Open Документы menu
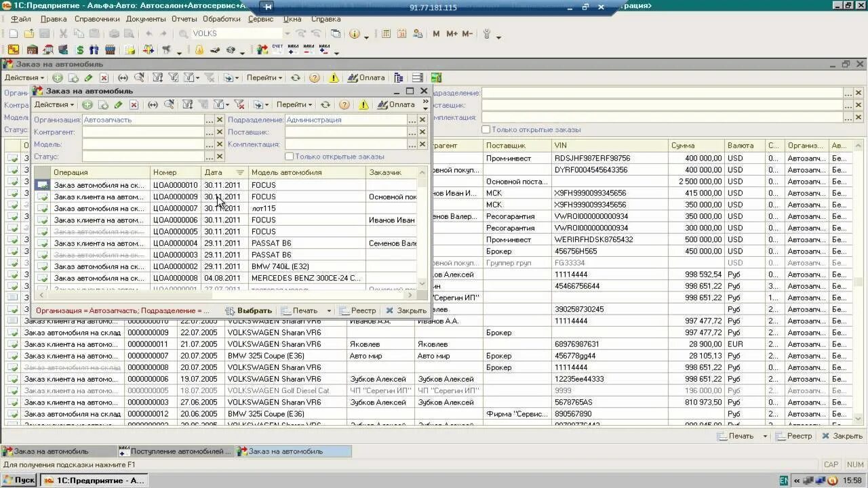The width and height of the screenshot is (868, 488). 145,19
